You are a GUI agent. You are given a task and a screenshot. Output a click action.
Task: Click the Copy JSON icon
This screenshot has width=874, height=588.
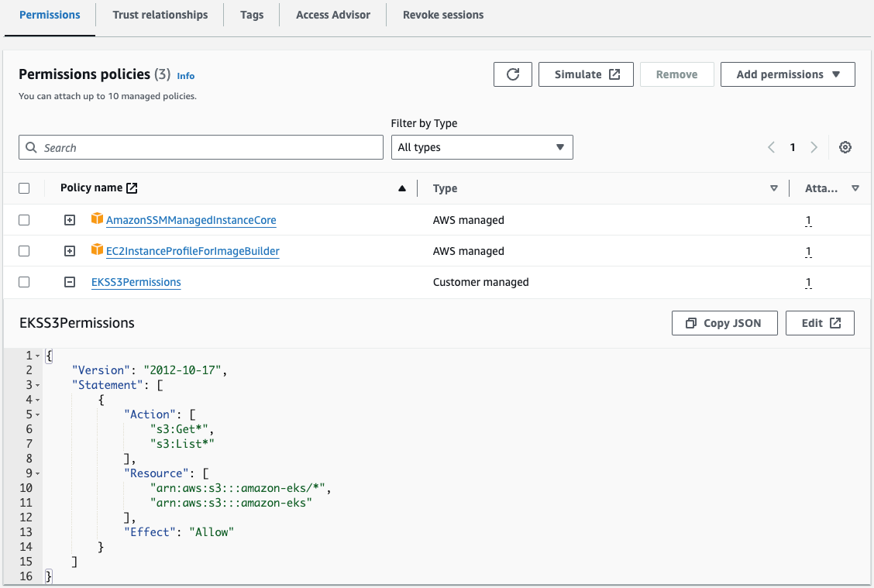tap(690, 323)
